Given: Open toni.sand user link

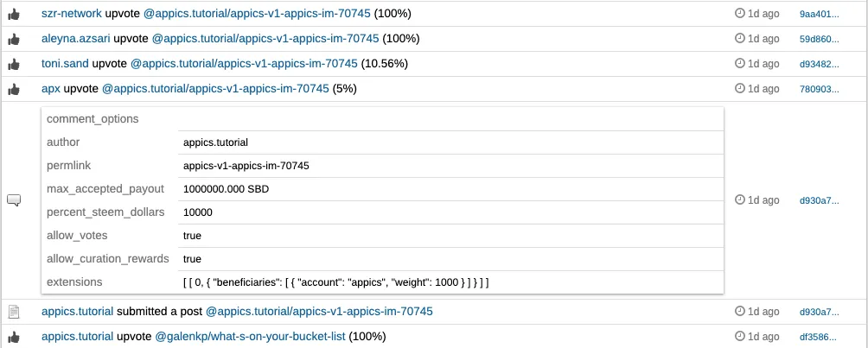Looking at the screenshot, I should tap(65, 64).
